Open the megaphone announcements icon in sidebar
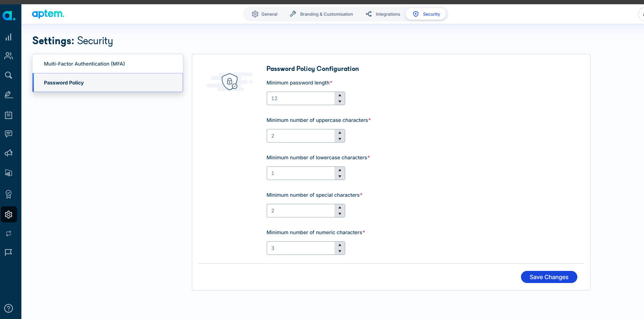 coord(9,153)
